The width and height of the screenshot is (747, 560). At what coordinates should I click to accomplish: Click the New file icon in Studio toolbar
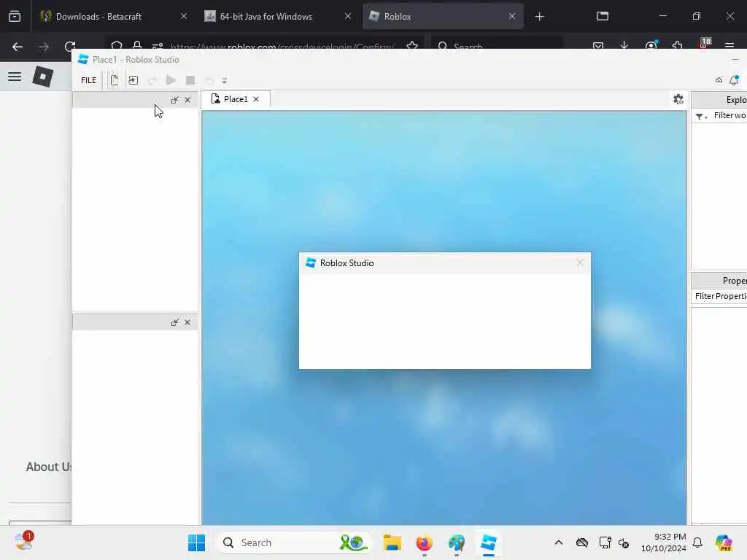(115, 80)
